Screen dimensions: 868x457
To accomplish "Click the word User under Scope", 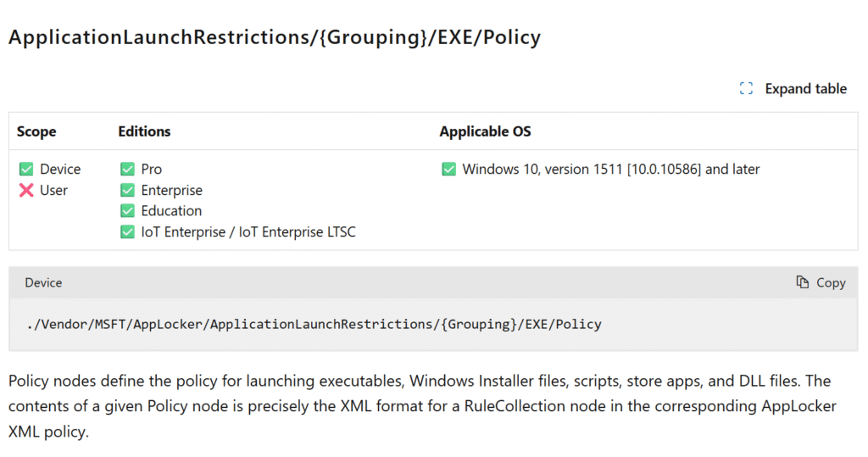I will [x=53, y=190].
